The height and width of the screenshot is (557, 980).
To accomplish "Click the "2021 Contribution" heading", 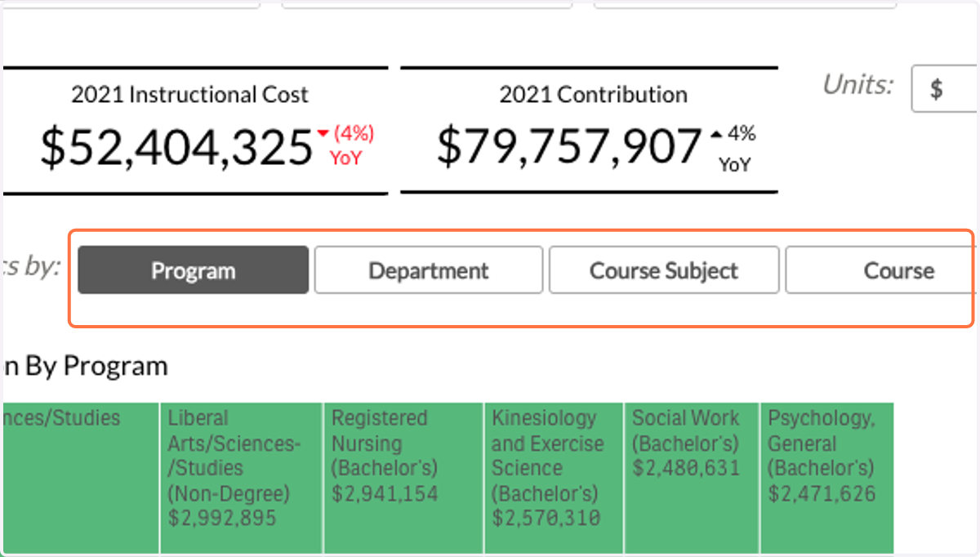I will pos(594,95).
